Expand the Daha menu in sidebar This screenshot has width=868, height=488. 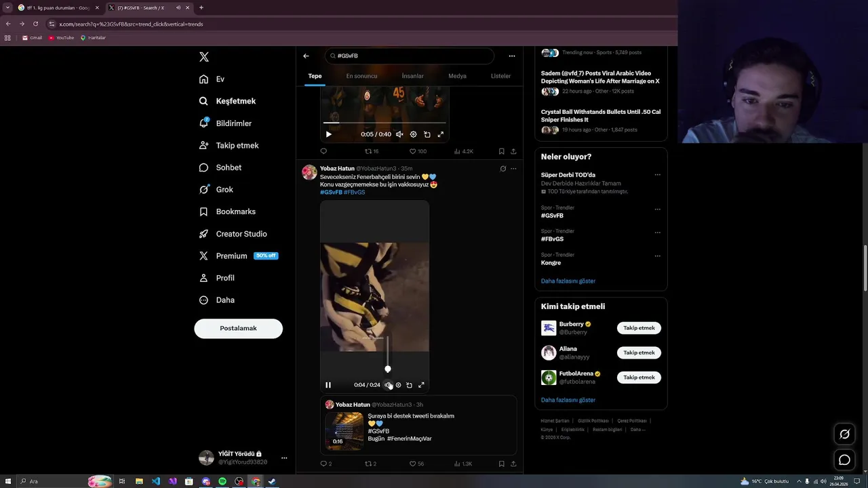pyautogui.click(x=216, y=300)
